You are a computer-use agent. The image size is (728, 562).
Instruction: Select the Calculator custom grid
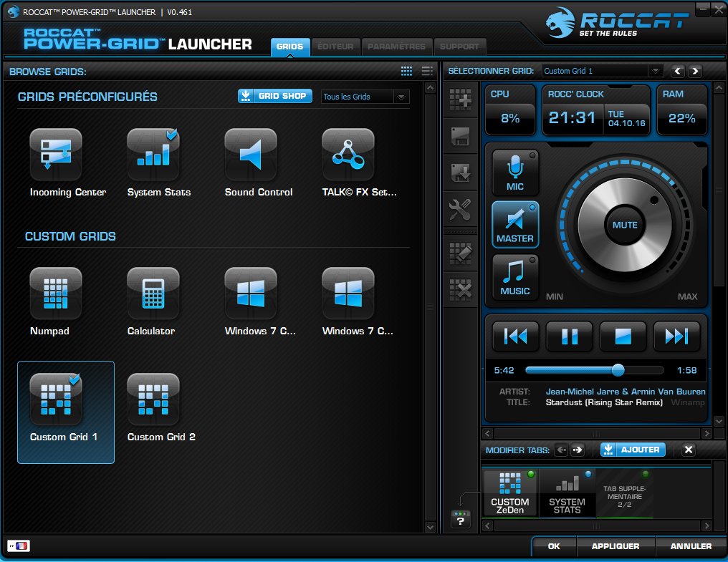(x=153, y=294)
